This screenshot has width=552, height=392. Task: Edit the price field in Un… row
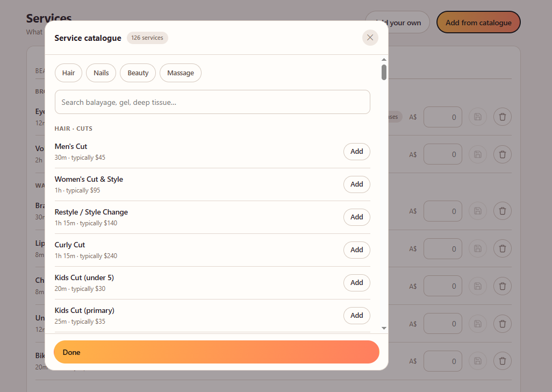click(442, 324)
